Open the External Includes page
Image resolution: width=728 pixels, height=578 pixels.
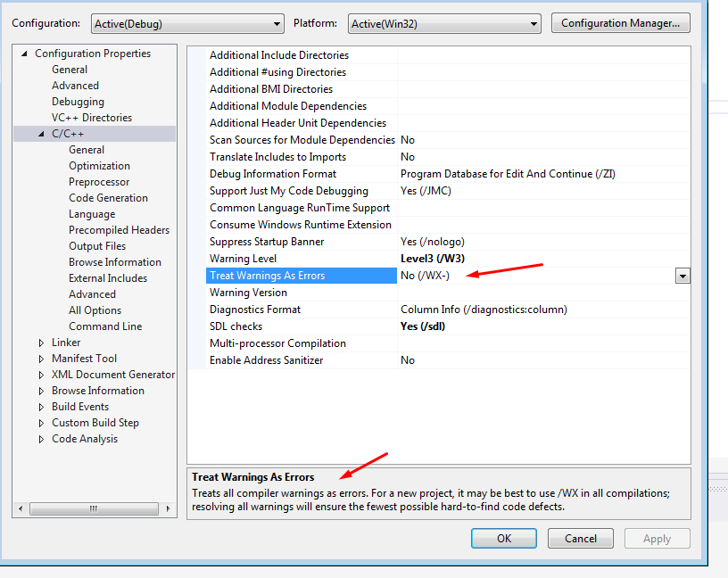(x=108, y=278)
